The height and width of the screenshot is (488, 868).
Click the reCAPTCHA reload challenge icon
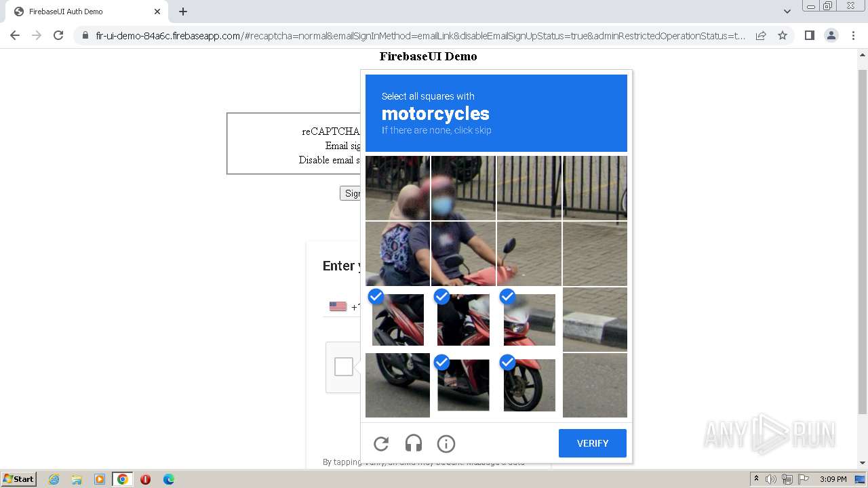[381, 444]
